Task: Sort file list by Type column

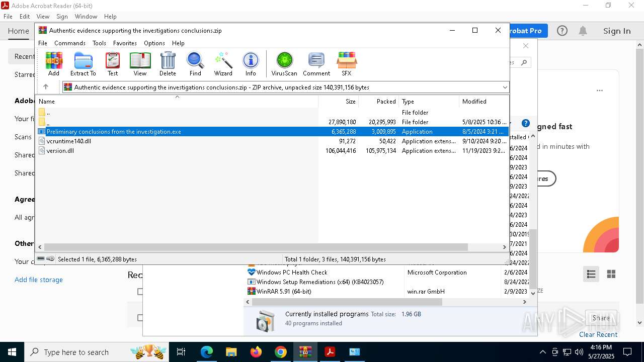Action: point(429,102)
